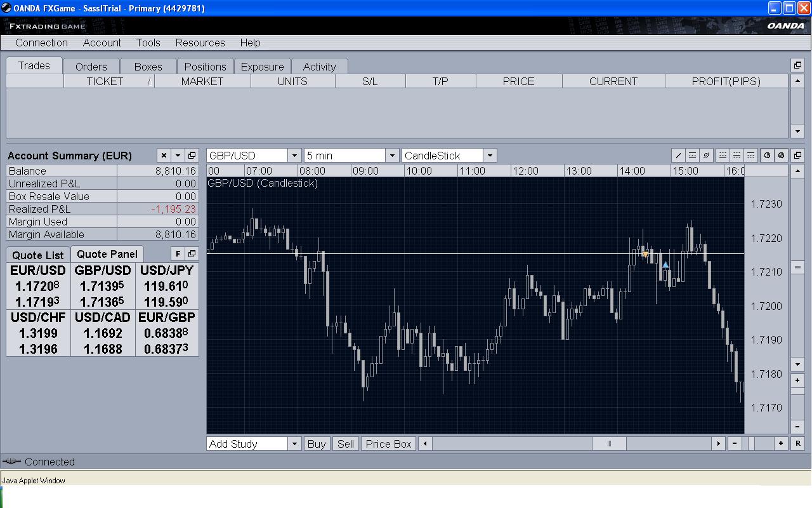Click the chart horizontal scrollbar thumb

click(609, 444)
